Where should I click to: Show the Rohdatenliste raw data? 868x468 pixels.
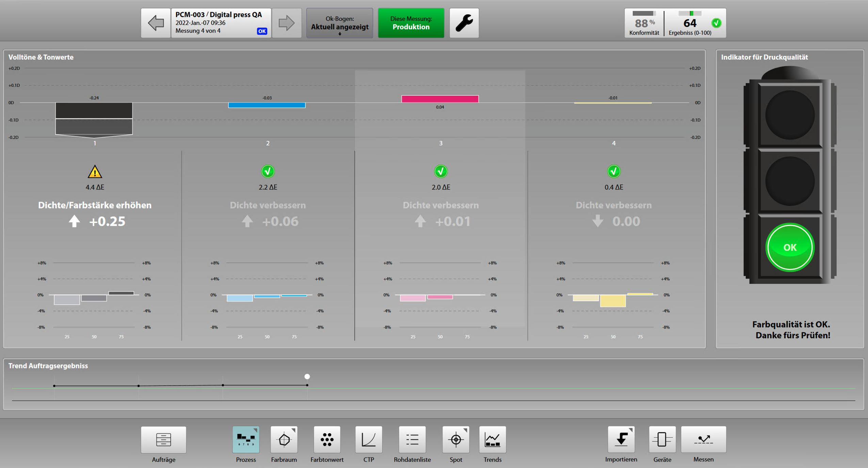click(412, 439)
